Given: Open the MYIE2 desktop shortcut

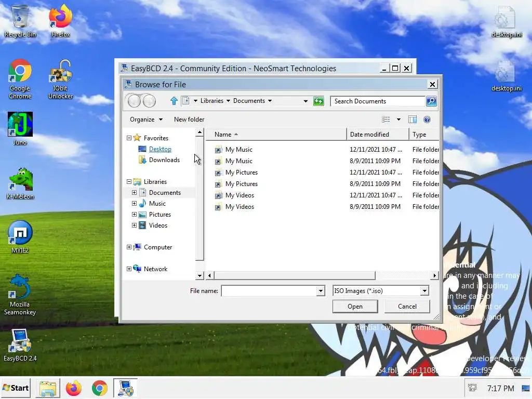Looking at the screenshot, I should 20,237.
